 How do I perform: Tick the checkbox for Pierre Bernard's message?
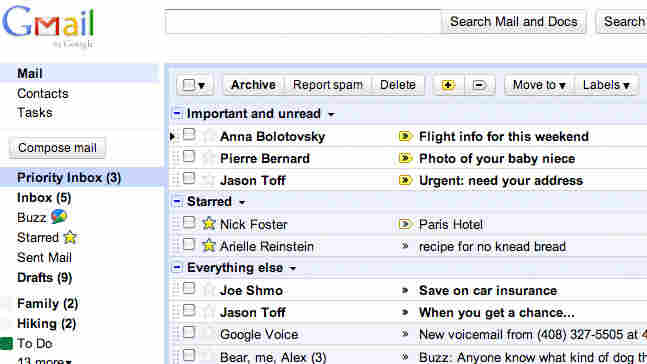pyautogui.click(x=189, y=156)
